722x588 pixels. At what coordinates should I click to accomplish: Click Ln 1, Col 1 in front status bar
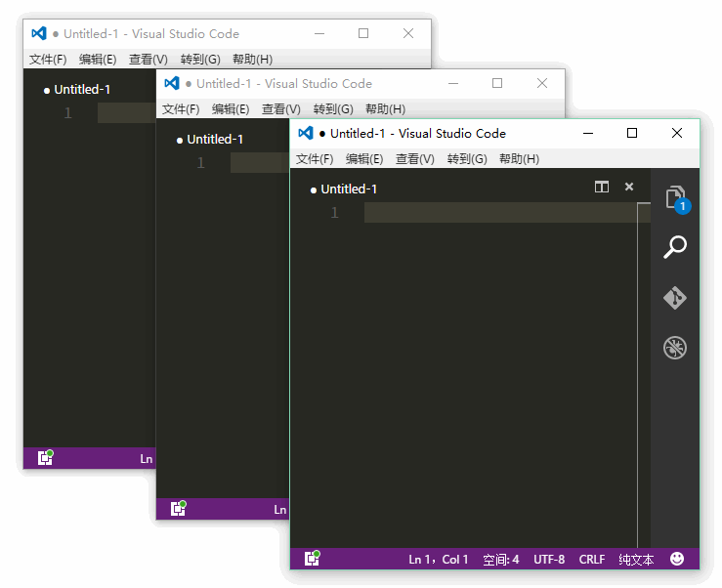pos(439,559)
